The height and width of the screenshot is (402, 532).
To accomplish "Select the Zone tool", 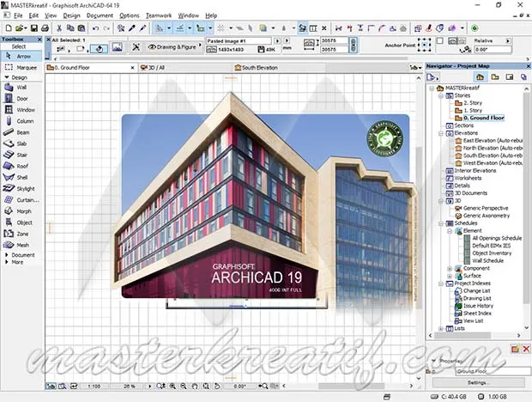I will 21,234.
